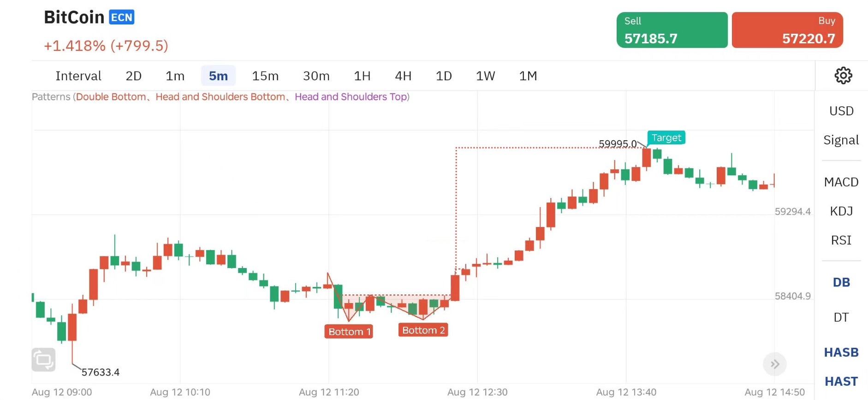This screenshot has height=400, width=868.
Task: Switch to the 1D interval tab
Action: (x=443, y=76)
